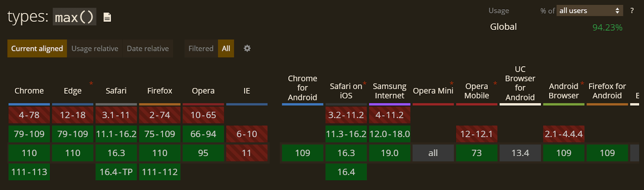Select the Filtered tab
Image resolution: width=644 pixels, height=190 pixels.
[x=201, y=48]
